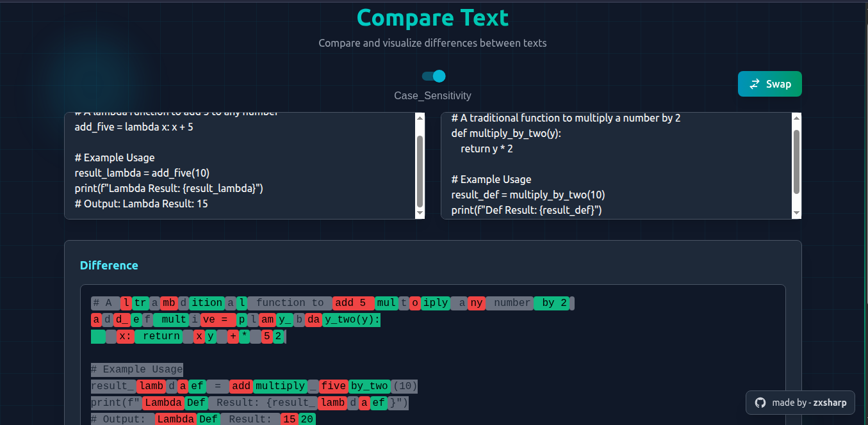The height and width of the screenshot is (425, 868).
Task: Click green "multiply" added segment in diff
Action: pos(280,386)
